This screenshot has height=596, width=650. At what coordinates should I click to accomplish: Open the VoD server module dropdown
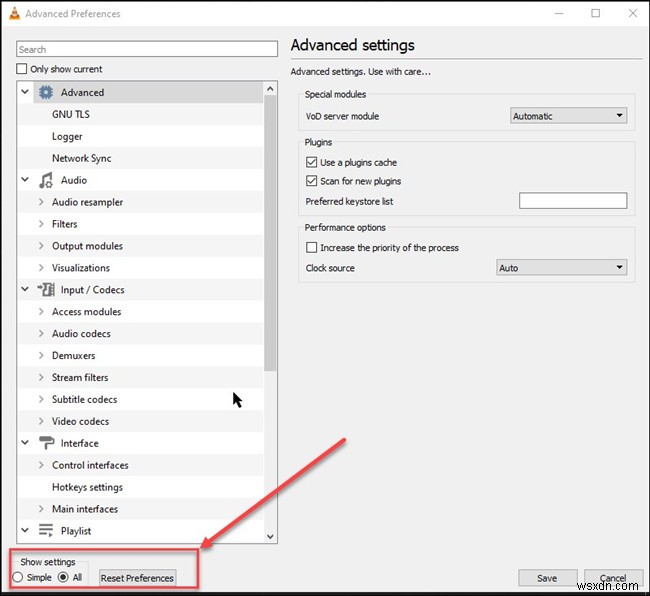(x=568, y=116)
